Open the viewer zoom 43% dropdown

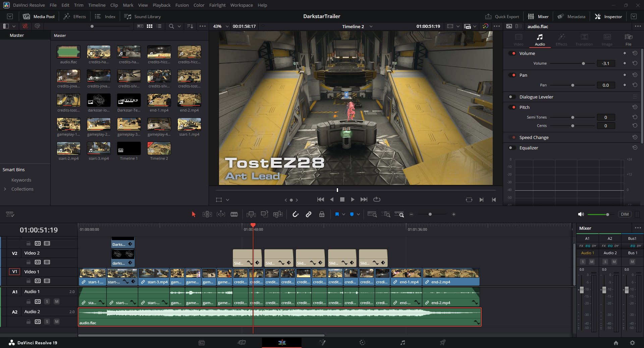point(227,26)
